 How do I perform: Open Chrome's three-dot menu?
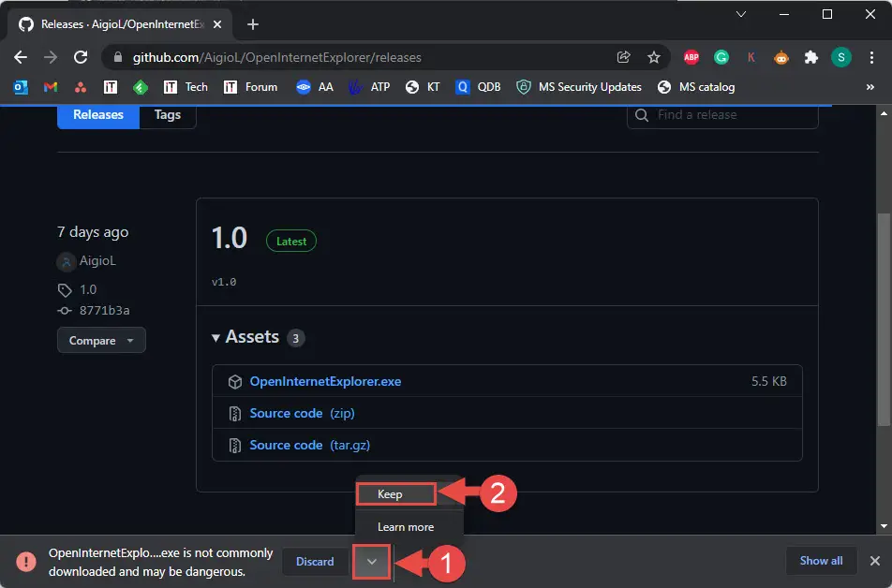[x=871, y=57]
